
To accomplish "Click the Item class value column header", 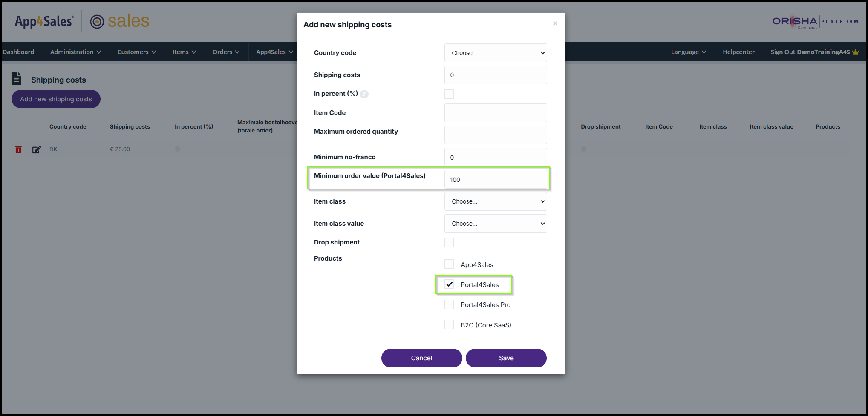I will (771, 127).
